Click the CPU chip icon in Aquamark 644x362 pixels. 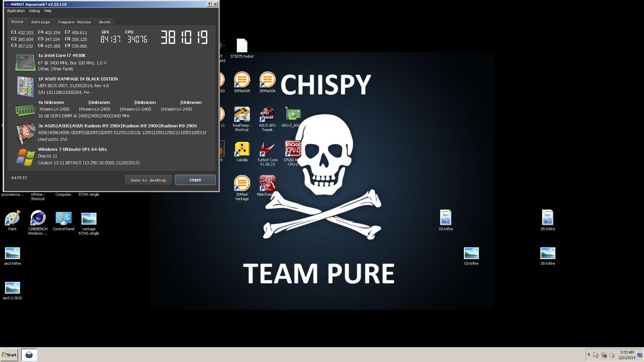click(x=25, y=63)
